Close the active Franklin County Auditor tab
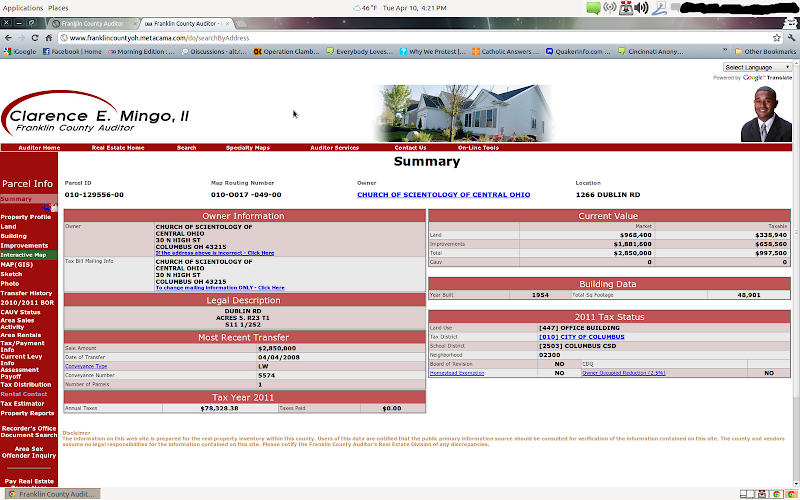This screenshot has width=800, height=500. pyautogui.click(x=227, y=23)
